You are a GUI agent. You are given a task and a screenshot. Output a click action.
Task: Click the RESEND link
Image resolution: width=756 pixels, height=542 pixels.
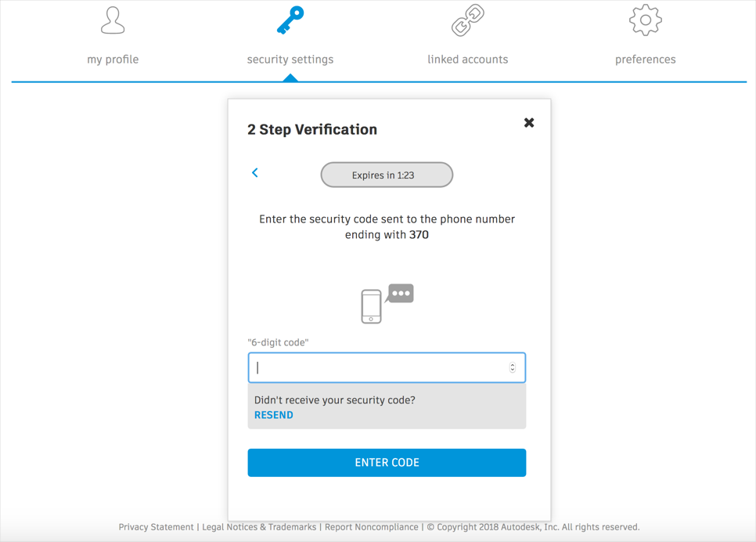click(x=274, y=415)
